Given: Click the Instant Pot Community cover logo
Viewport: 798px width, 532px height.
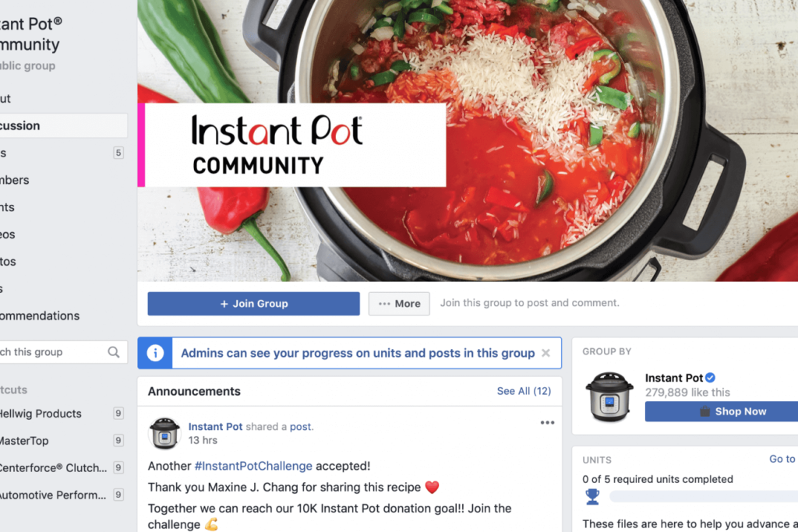Looking at the screenshot, I should (x=291, y=145).
